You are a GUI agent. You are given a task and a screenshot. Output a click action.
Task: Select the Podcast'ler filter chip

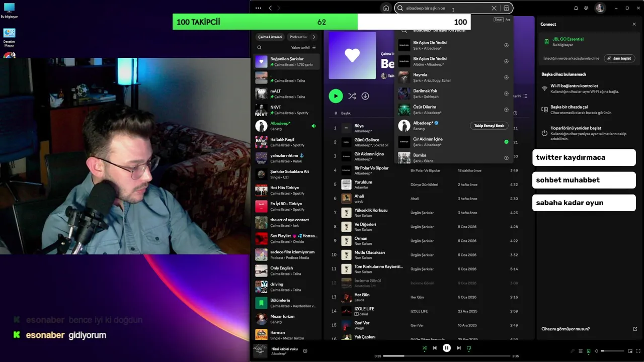(298, 37)
